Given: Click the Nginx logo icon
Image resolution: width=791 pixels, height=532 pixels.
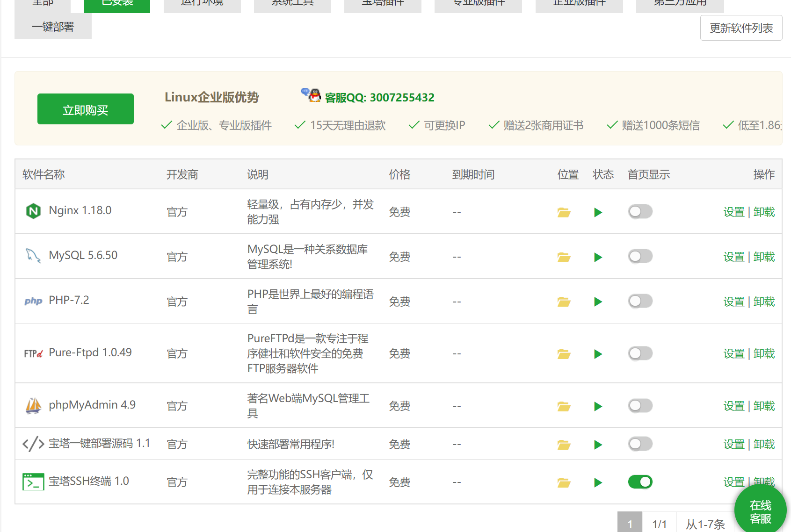Looking at the screenshot, I should [33, 211].
